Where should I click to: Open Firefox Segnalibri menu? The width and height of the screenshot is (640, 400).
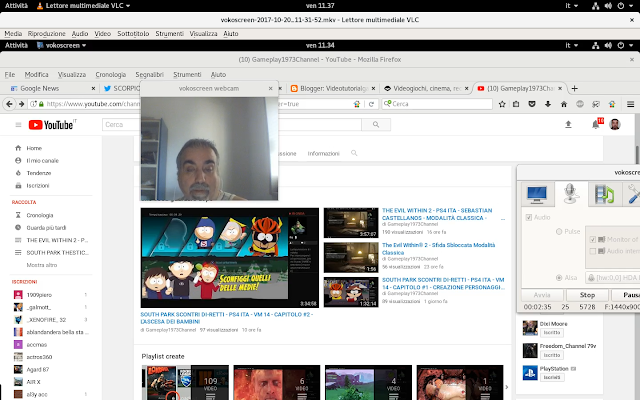[149, 75]
